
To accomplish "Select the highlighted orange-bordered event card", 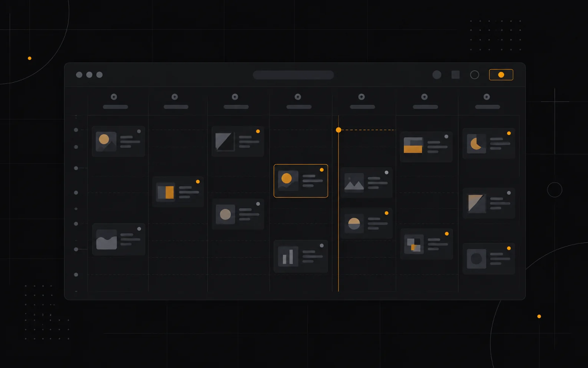I will click(x=301, y=181).
